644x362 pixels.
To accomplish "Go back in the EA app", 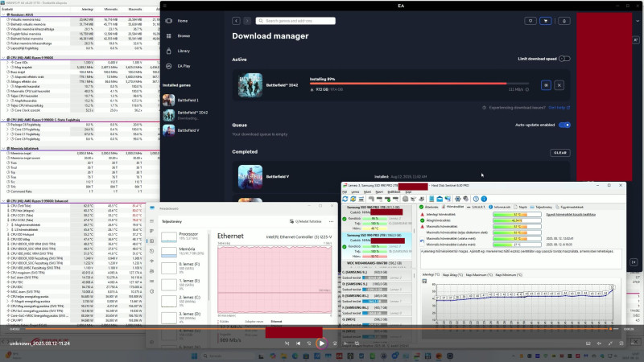I will tap(236, 21).
